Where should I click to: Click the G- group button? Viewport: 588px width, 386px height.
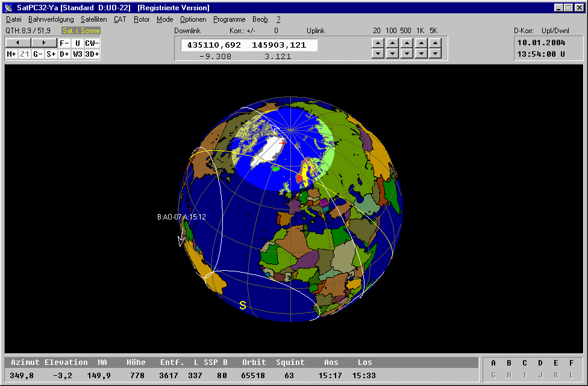pos(38,54)
